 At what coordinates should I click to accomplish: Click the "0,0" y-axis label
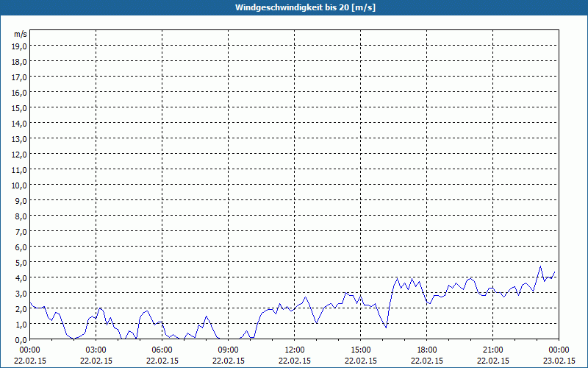click(x=21, y=340)
